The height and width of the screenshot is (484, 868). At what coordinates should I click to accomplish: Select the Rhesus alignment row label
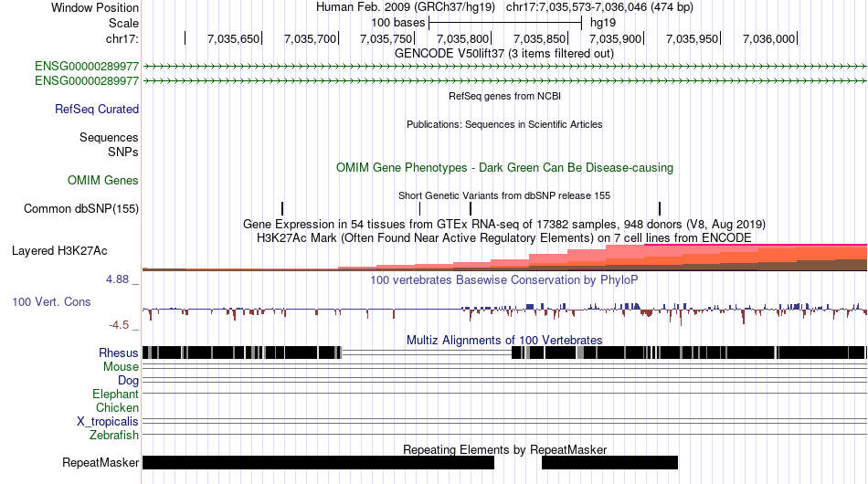[119, 352]
